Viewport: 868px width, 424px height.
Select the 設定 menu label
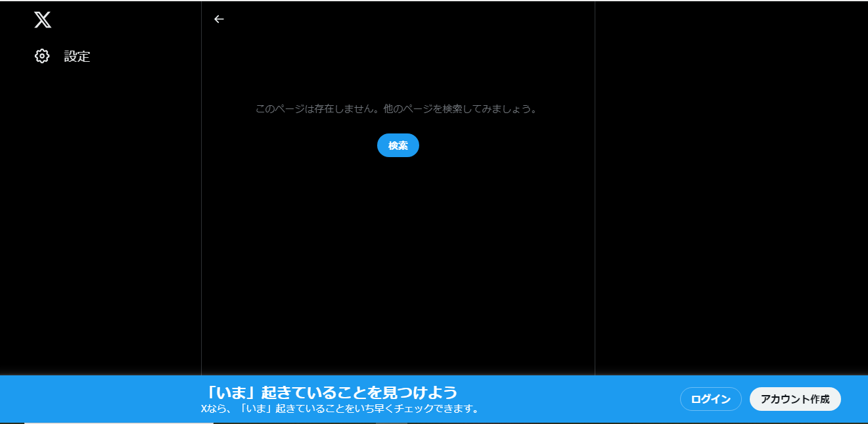(x=77, y=57)
